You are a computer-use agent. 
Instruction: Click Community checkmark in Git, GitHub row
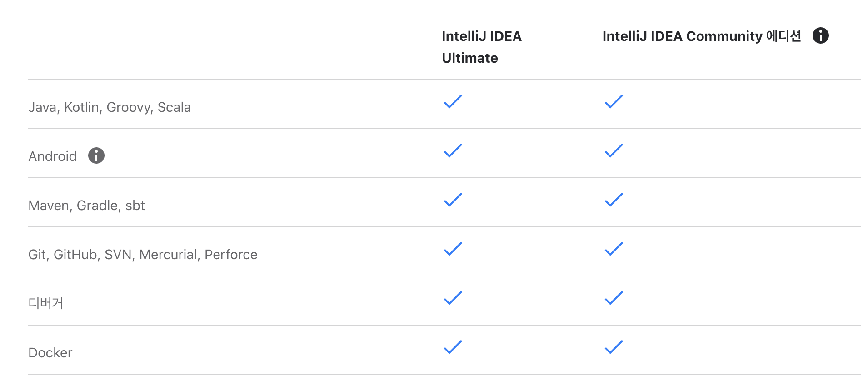pos(614,249)
